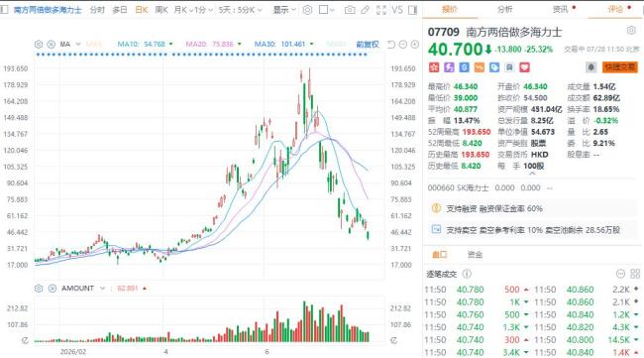The height and width of the screenshot is (358, 644).
Task: Toggle 前复权 price adjustment
Action: 368,44
